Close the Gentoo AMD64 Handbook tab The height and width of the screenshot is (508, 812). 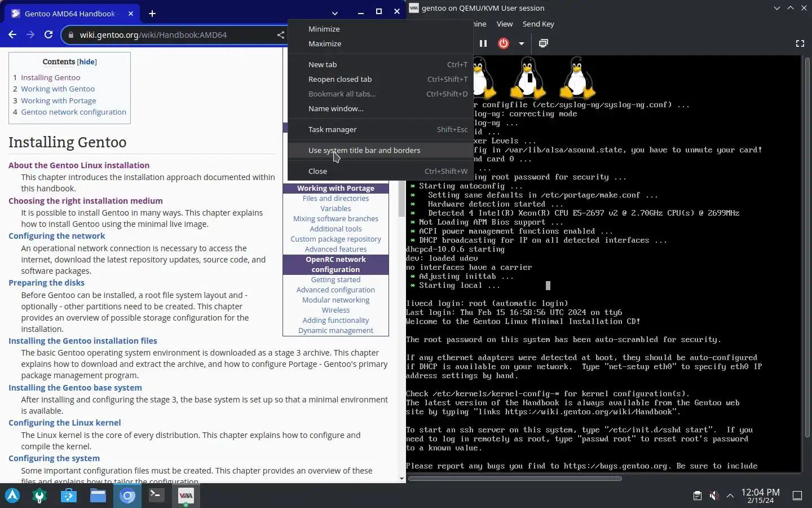tap(131, 13)
